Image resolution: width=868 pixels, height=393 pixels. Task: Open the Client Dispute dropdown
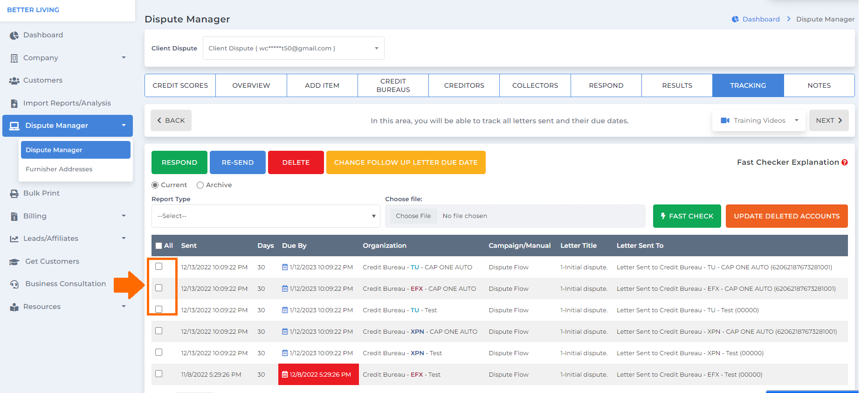pos(294,48)
